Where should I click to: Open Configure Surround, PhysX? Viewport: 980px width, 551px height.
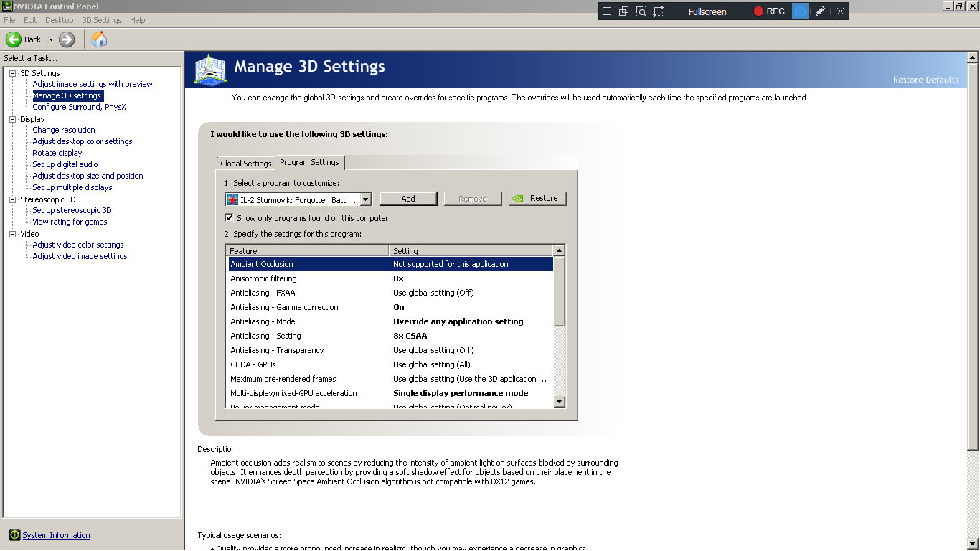pyautogui.click(x=79, y=107)
